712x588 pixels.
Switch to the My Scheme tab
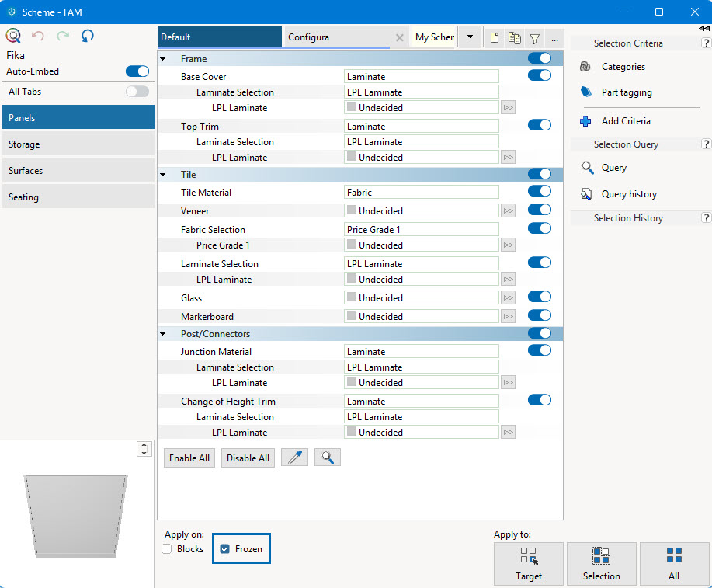[434, 37]
